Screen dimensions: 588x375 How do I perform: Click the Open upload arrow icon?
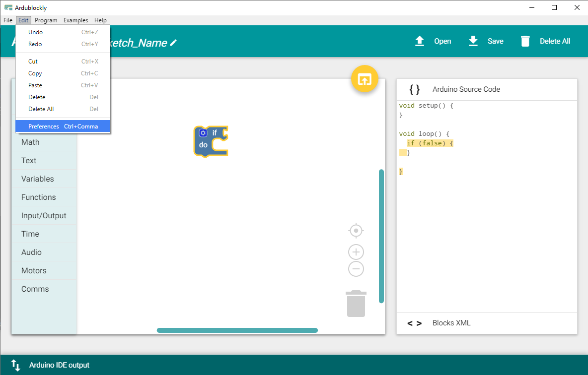(420, 41)
